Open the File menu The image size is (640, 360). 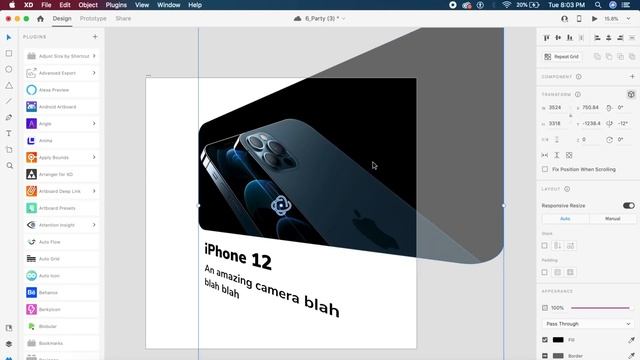[x=46, y=5]
